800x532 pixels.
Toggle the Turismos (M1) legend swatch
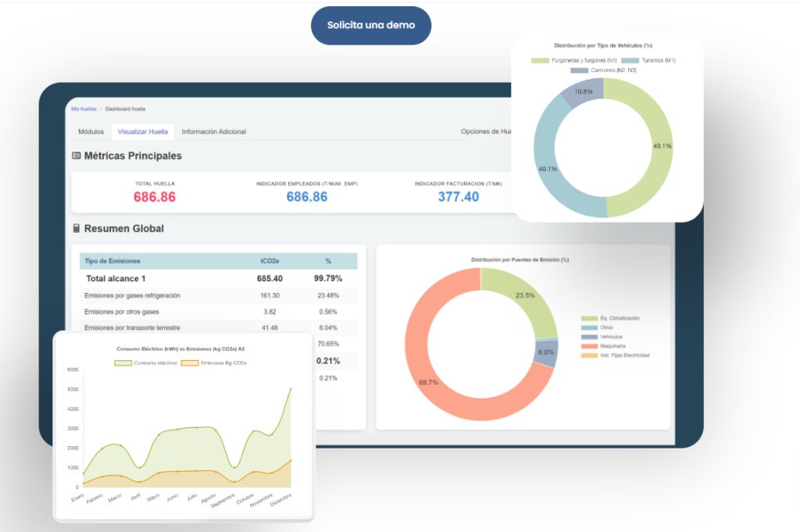(x=630, y=60)
